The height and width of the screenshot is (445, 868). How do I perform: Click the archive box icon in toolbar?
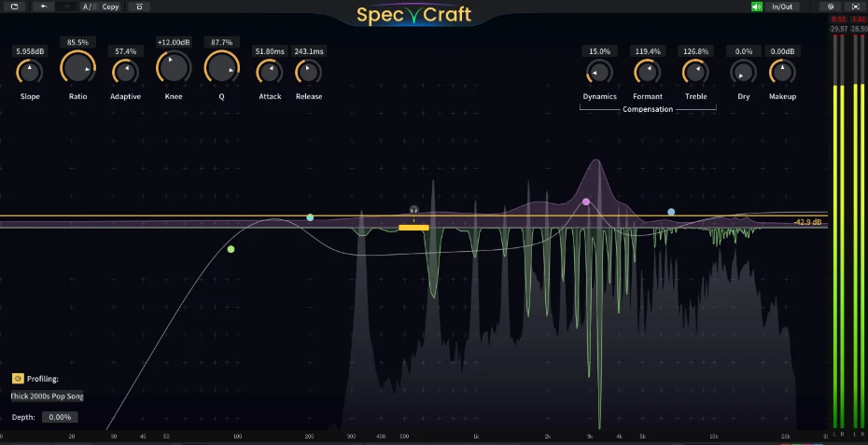point(139,7)
